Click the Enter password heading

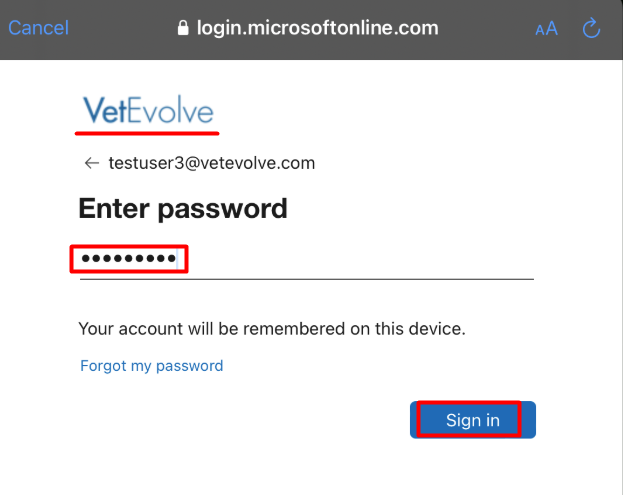click(183, 209)
